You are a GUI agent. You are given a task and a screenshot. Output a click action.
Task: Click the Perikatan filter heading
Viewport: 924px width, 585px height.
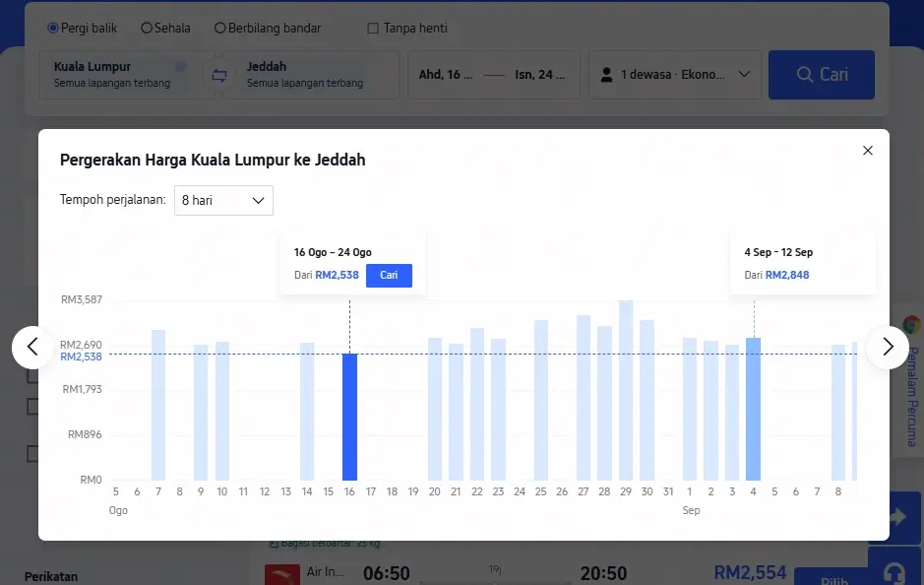tap(51, 577)
